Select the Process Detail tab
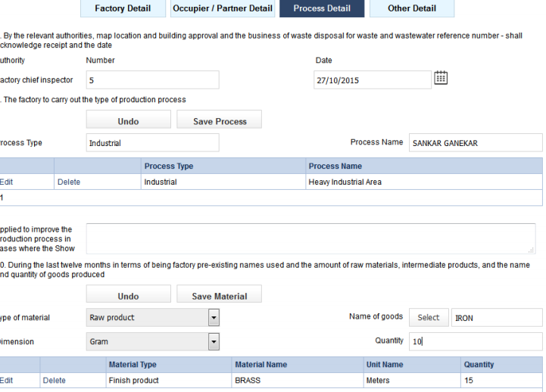546x392 pixels. click(x=322, y=8)
